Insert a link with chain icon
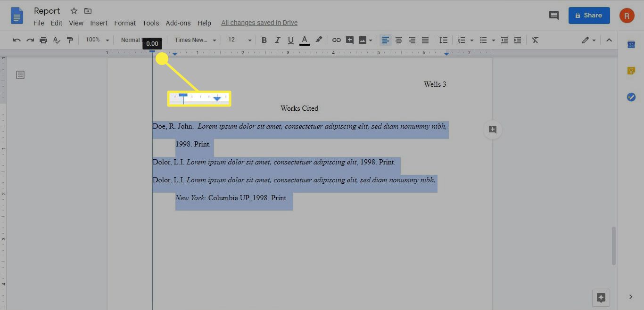This screenshot has height=310, width=644. [336, 40]
